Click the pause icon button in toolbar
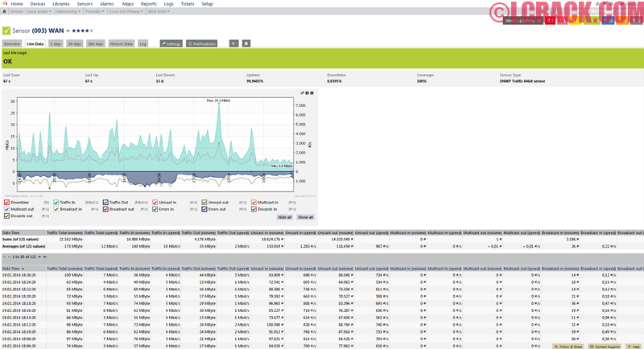The width and height of the screenshot is (644, 349). [x=246, y=43]
